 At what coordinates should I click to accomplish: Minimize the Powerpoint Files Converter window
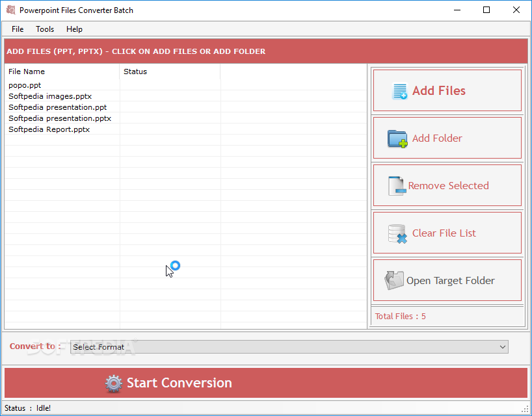click(457, 10)
